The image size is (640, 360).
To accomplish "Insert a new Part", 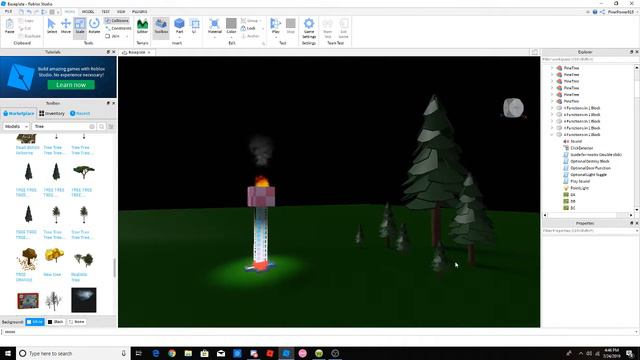I will (179, 25).
